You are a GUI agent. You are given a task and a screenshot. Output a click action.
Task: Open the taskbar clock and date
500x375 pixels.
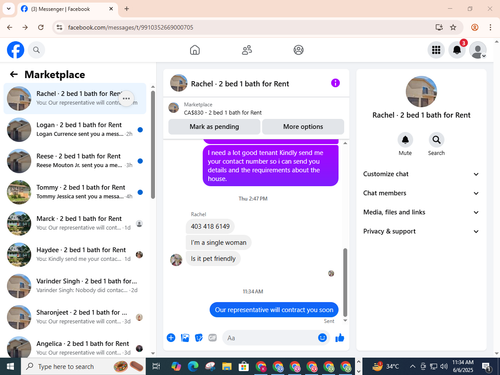click(463, 366)
